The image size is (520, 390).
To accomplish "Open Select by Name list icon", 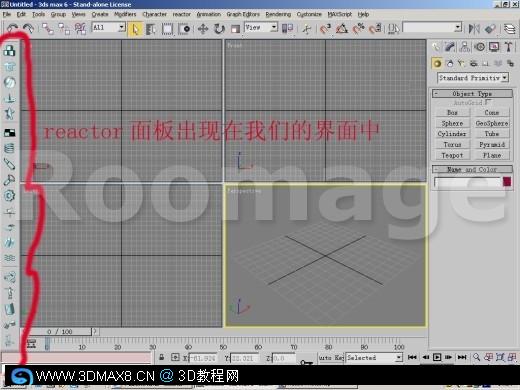I will coord(151,29).
